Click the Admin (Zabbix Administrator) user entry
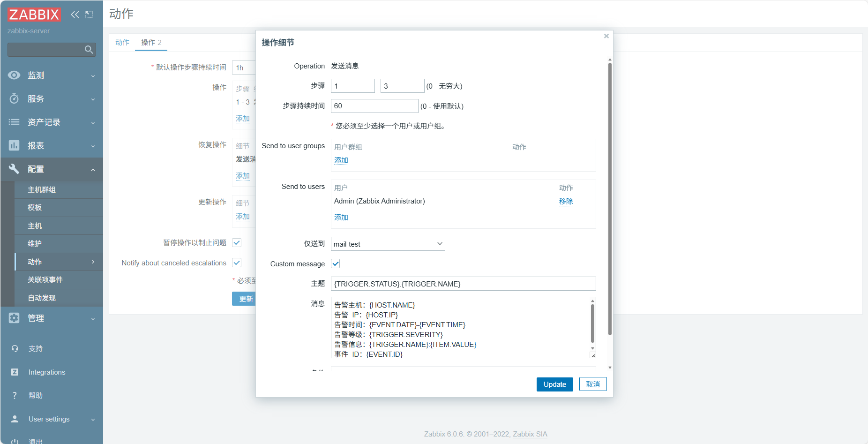The width and height of the screenshot is (868, 444). point(380,201)
